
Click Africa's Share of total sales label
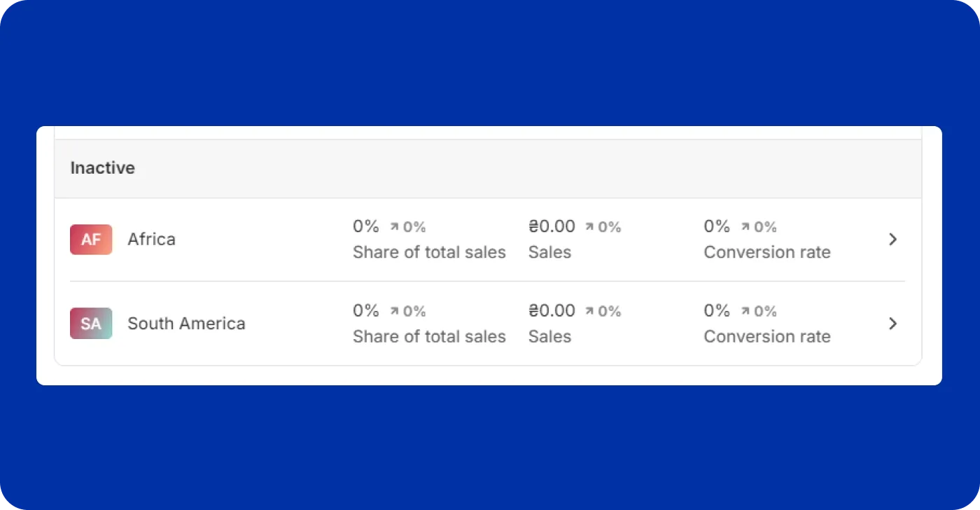coord(429,251)
